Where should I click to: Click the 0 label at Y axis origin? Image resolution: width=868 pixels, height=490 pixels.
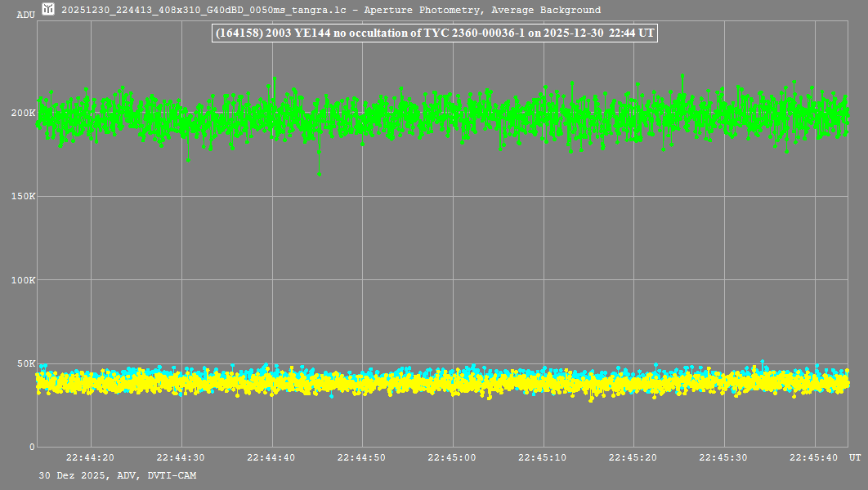point(32,447)
